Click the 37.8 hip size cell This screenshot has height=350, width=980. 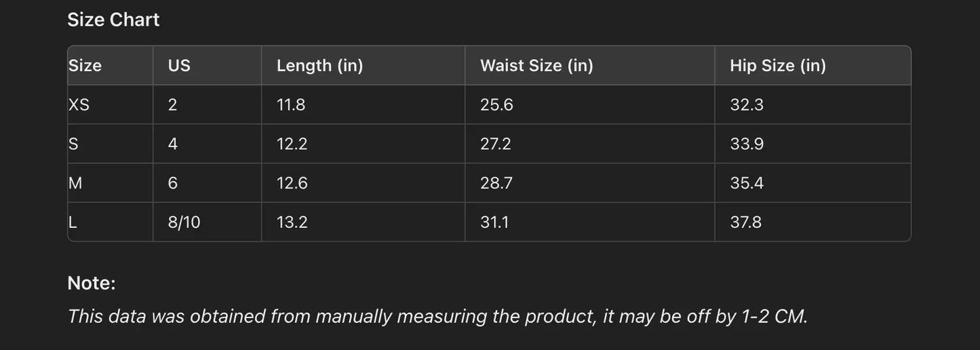click(x=745, y=222)
